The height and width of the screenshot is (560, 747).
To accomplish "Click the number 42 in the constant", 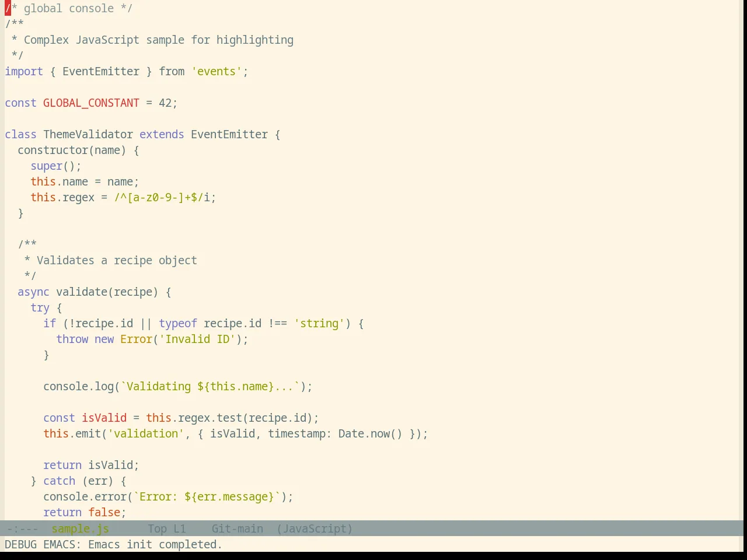I will tap(165, 103).
